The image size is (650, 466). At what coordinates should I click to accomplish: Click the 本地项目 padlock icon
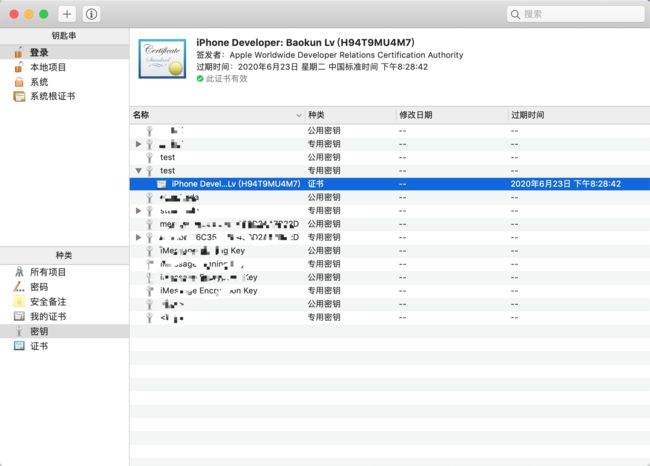(19, 67)
